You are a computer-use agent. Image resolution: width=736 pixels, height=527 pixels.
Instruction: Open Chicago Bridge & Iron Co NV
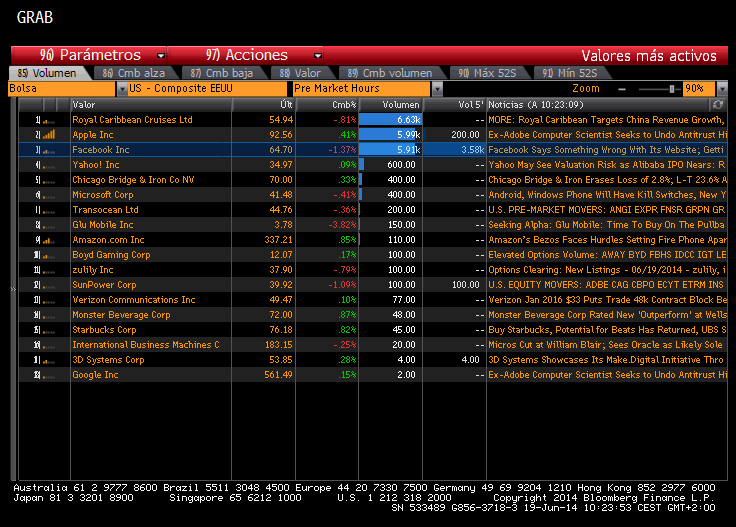pyautogui.click(x=133, y=180)
